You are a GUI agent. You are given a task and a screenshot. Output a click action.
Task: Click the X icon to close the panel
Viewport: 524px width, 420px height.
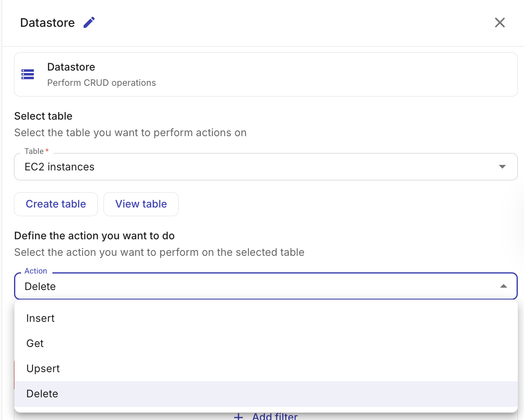tap(500, 23)
